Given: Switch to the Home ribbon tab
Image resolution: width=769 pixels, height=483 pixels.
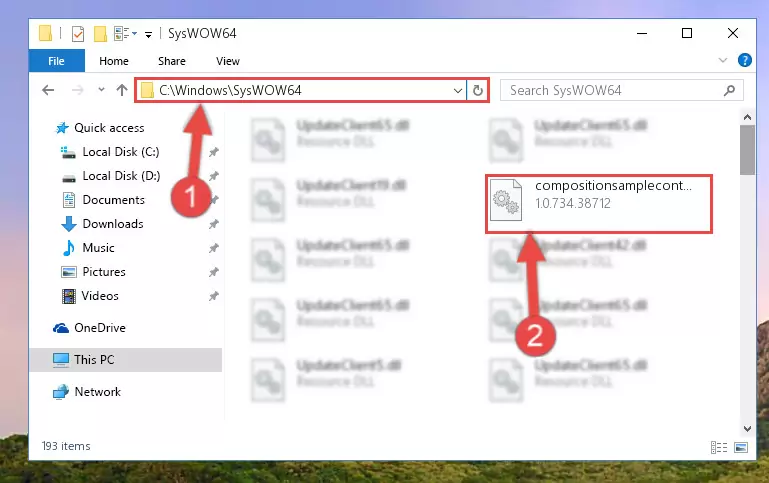Looking at the screenshot, I should (x=114, y=61).
